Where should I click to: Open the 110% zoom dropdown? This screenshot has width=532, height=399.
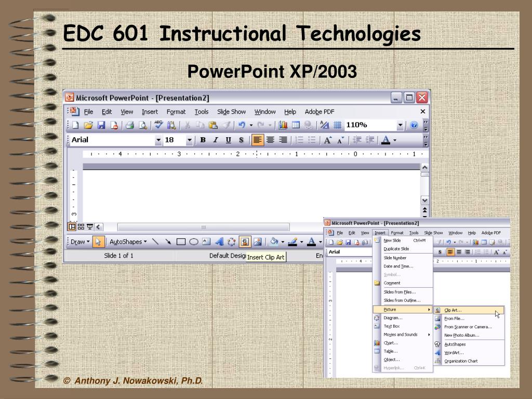tap(401, 125)
